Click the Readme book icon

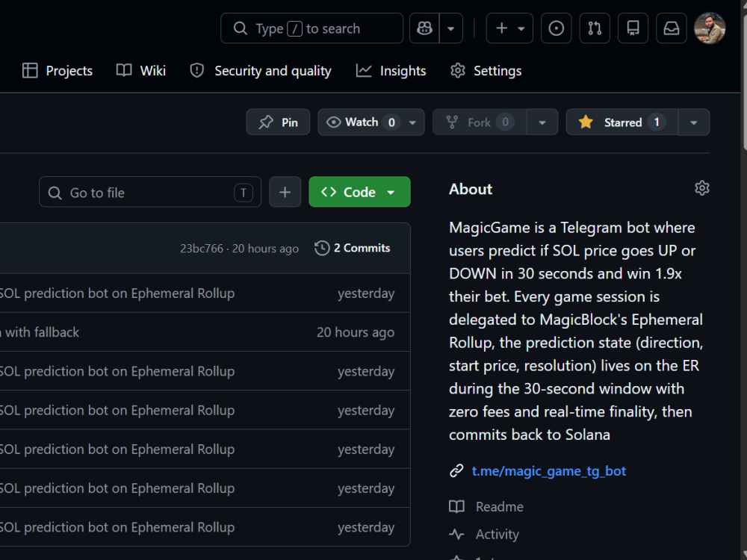[457, 507]
